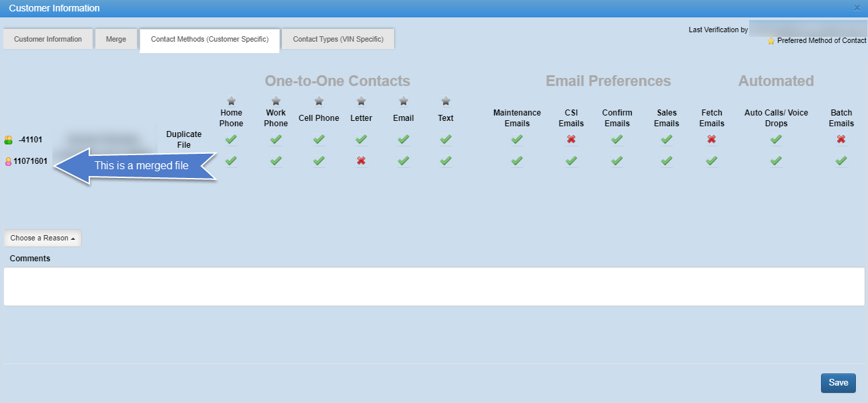Screen dimensions: 868x403
Task: Click the star icon above Home Phone
Action: click(x=232, y=101)
